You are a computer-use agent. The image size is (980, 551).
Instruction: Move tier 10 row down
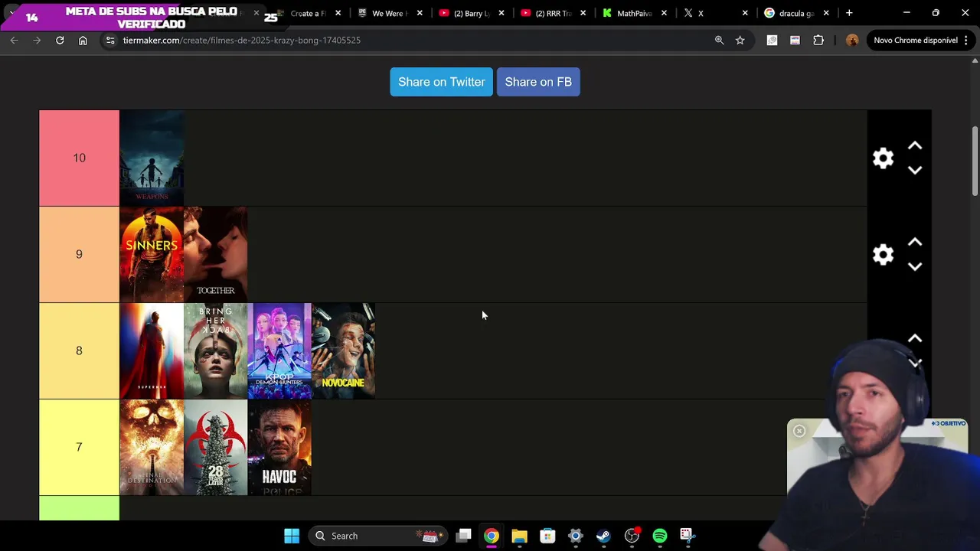click(x=915, y=170)
